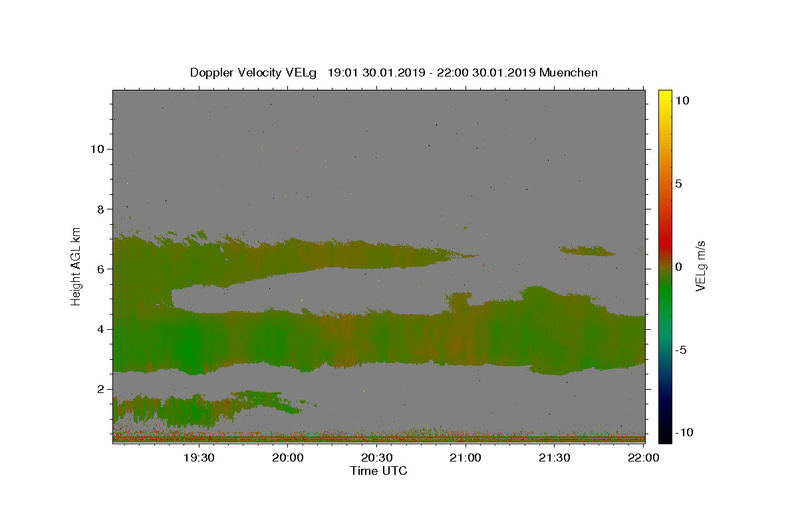798x532 pixels.
Task: Select the 22:00 time axis label
Action: (x=643, y=458)
